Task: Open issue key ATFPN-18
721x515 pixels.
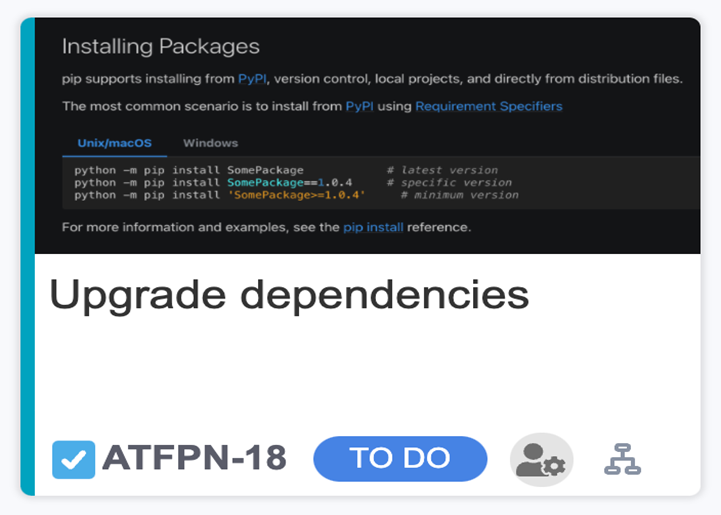Action: point(195,458)
